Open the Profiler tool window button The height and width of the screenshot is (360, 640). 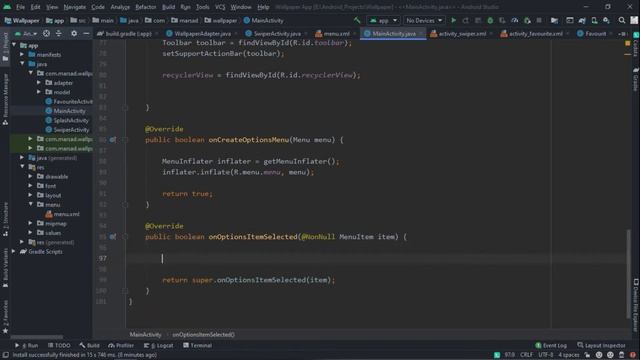point(121,345)
